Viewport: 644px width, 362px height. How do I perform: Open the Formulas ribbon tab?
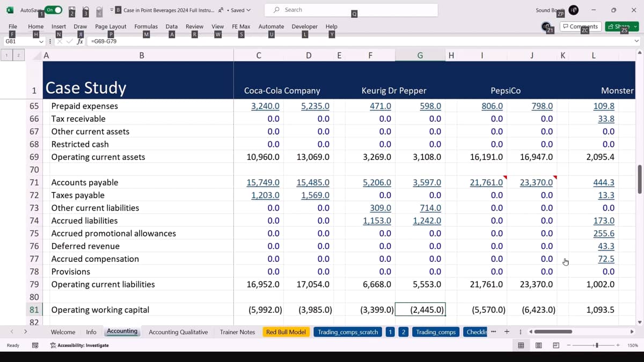pyautogui.click(x=146, y=26)
